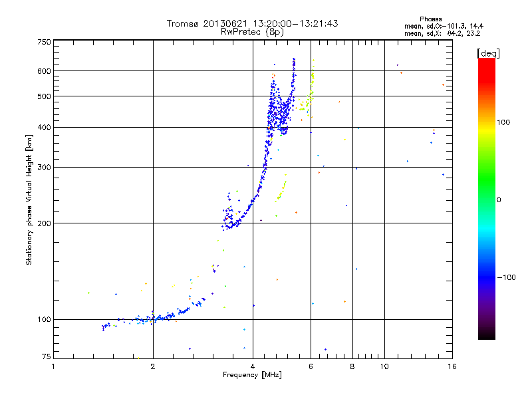This screenshot has width=532, height=399.
Task: Click the phase colorbar gradient
Action: click(x=487, y=199)
